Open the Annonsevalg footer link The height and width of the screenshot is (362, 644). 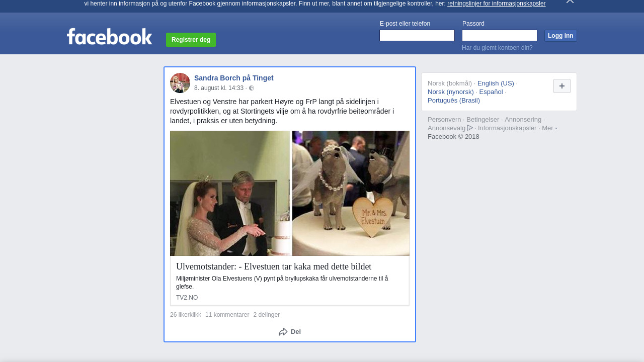pos(447,128)
